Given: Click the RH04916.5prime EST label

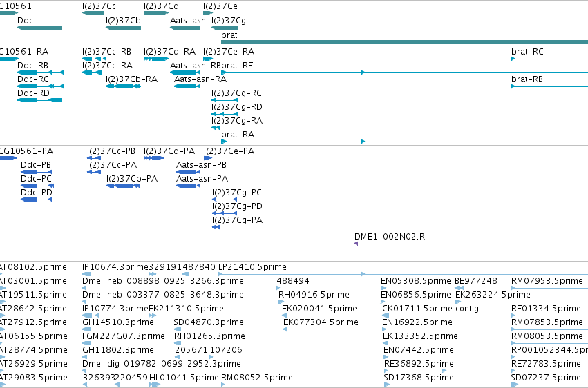Looking at the screenshot, I should tap(314, 295).
